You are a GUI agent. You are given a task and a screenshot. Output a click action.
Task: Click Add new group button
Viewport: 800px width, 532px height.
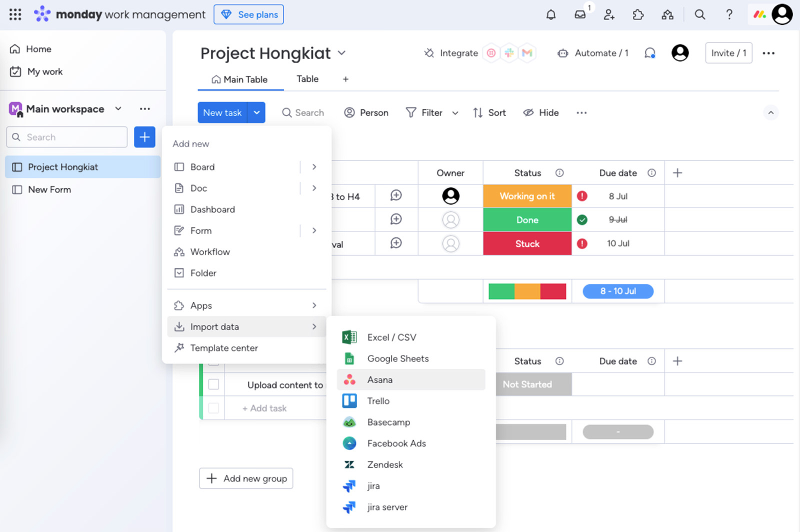pos(246,478)
